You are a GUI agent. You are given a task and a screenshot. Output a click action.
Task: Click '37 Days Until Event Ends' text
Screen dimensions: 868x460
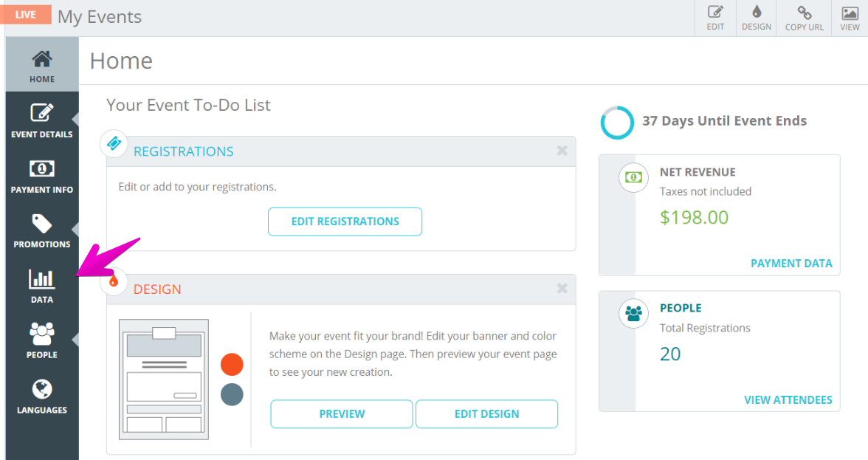pyautogui.click(x=724, y=120)
